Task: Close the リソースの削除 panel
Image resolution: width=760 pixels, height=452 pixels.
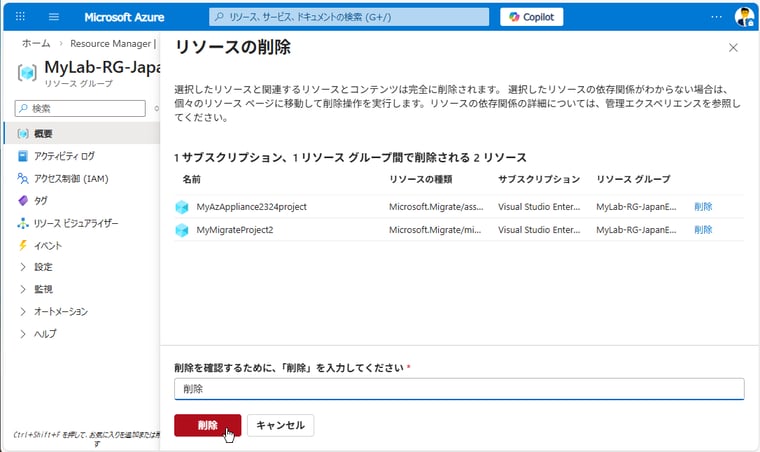Action: tap(733, 47)
